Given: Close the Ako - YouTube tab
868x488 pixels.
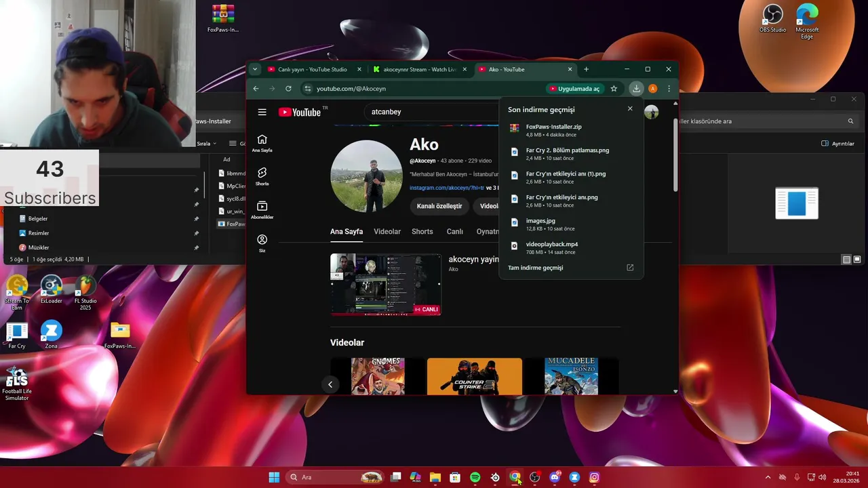Looking at the screenshot, I should click(570, 69).
